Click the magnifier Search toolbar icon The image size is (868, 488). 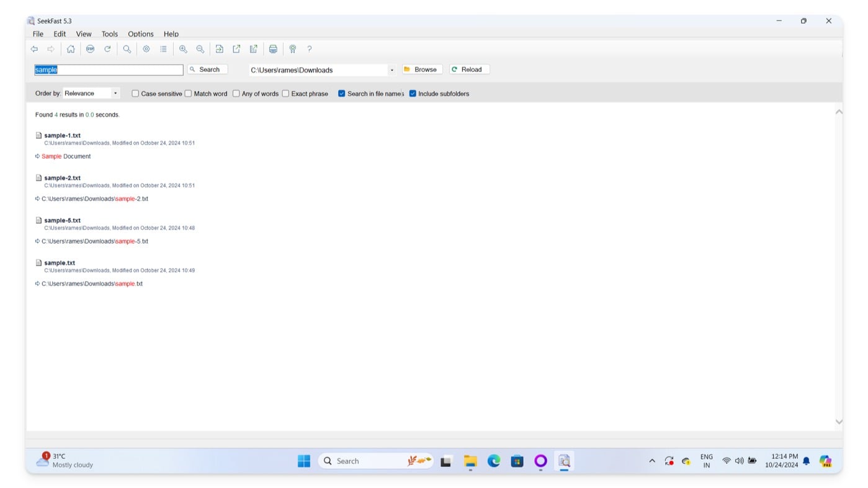point(127,49)
